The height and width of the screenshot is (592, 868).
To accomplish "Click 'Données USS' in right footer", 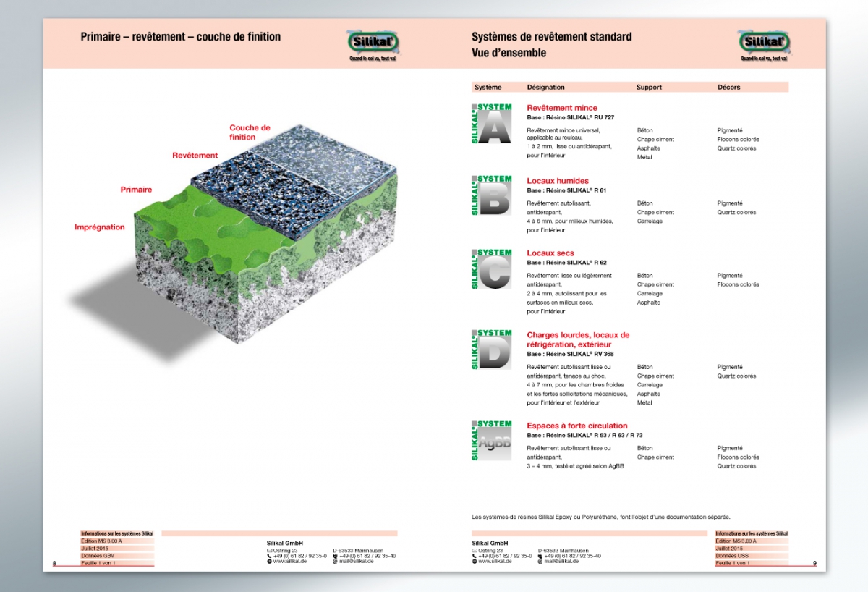I will [731, 556].
